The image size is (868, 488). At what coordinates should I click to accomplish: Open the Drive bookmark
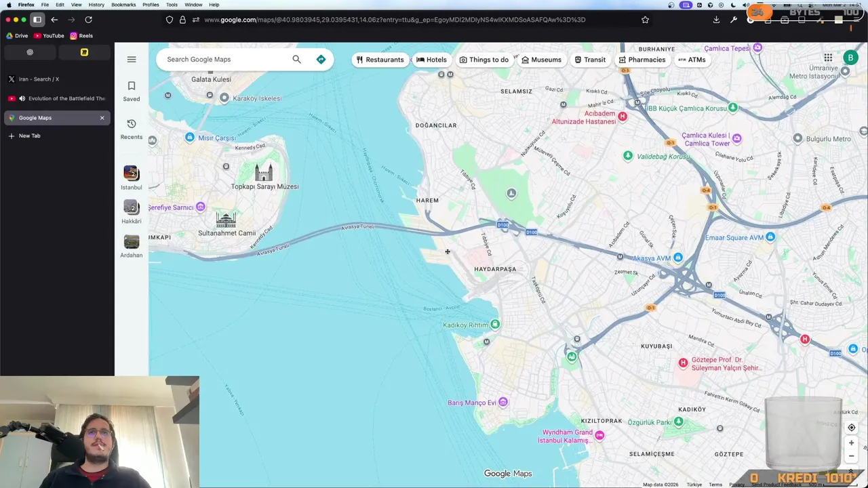pos(17,36)
